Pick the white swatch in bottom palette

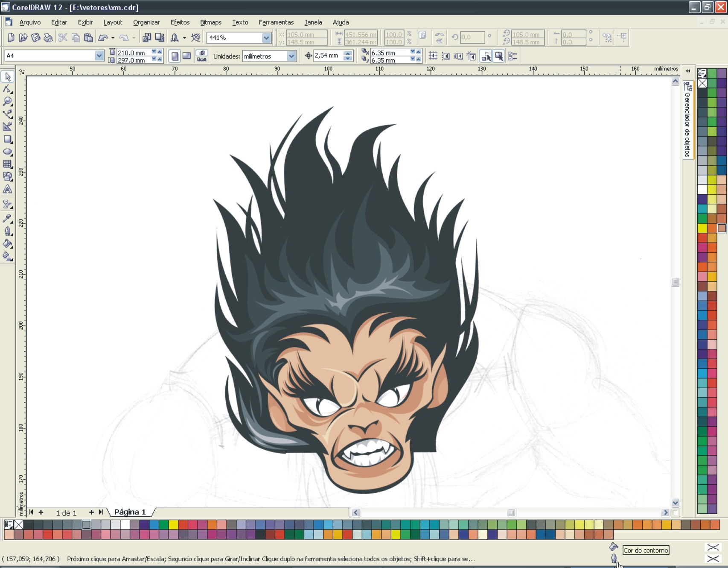(x=125, y=524)
